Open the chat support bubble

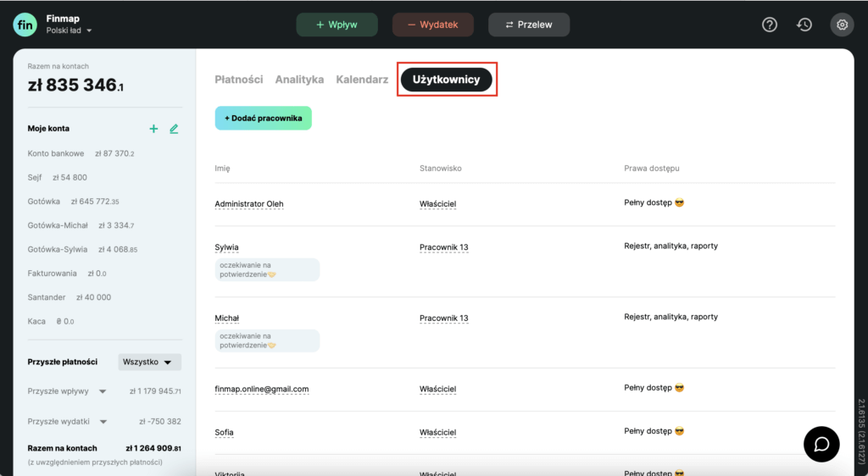(821, 444)
